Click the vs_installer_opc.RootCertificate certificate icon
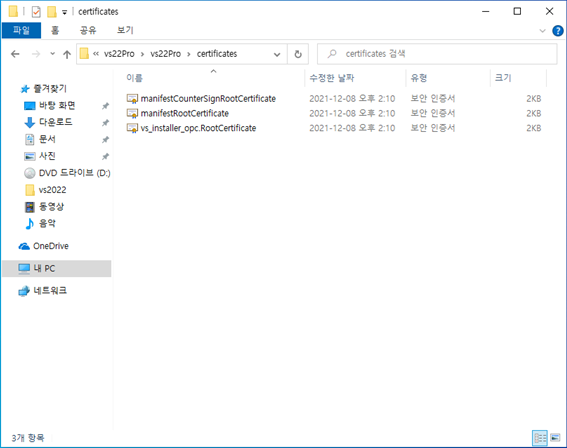Image resolution: width=567 pixels, height=448 pixels. (132, 128)
